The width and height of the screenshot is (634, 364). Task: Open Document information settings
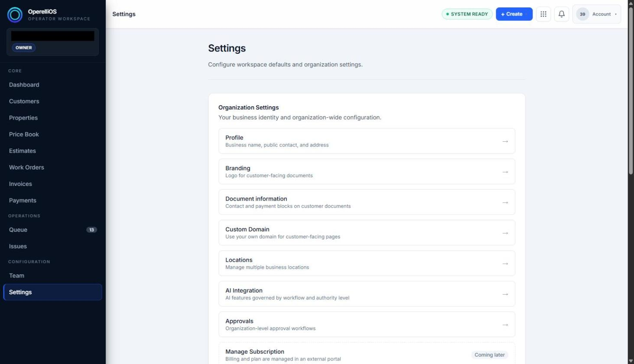click(x=367, y=202)
